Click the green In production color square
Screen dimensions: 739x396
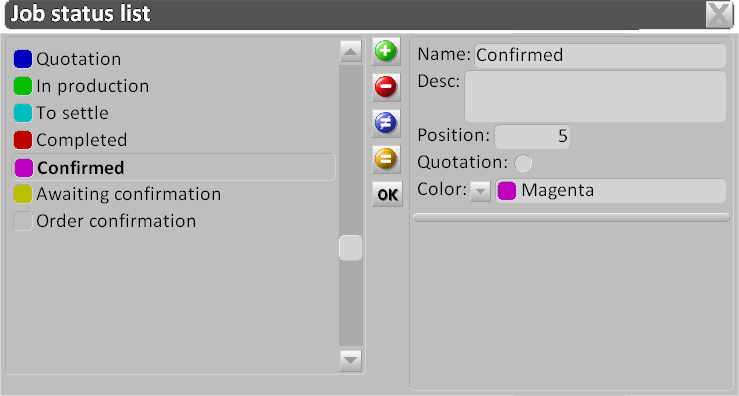click(23, 86)
